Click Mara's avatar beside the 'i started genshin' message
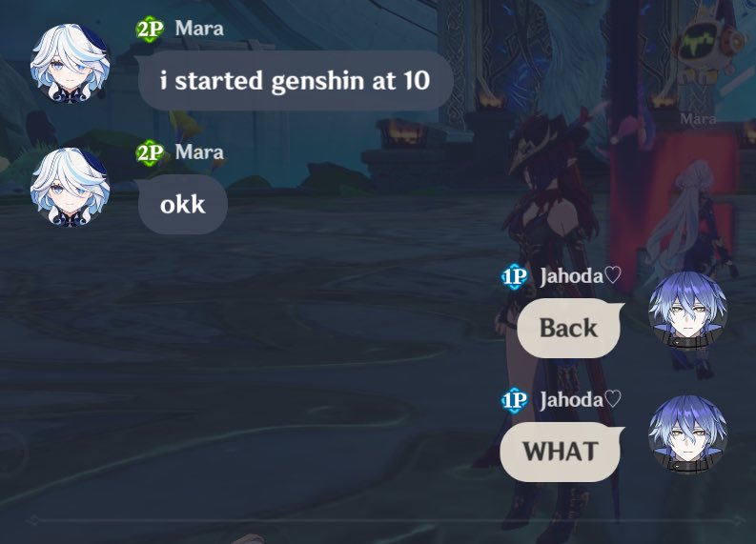 (71, 63)
